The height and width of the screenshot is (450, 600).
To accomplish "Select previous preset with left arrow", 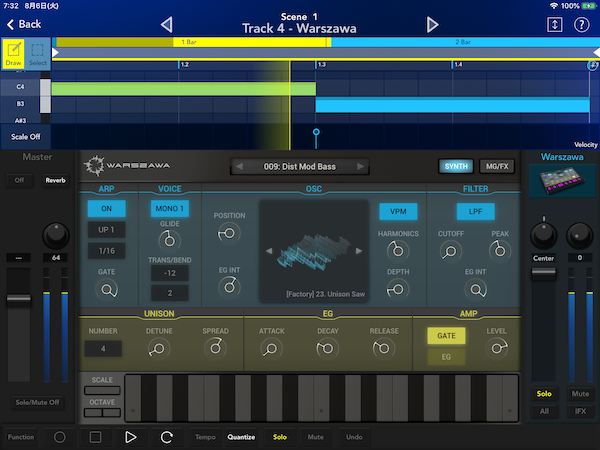I will point(239,166).
